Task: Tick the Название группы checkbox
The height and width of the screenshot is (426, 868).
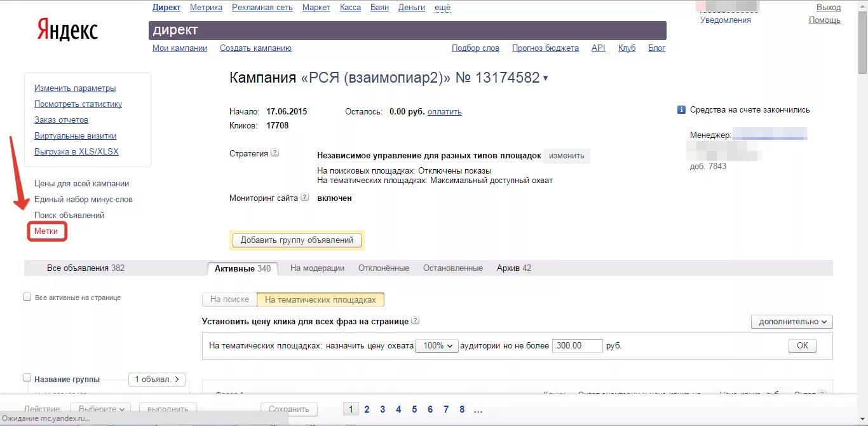Action: click(27, 378)
